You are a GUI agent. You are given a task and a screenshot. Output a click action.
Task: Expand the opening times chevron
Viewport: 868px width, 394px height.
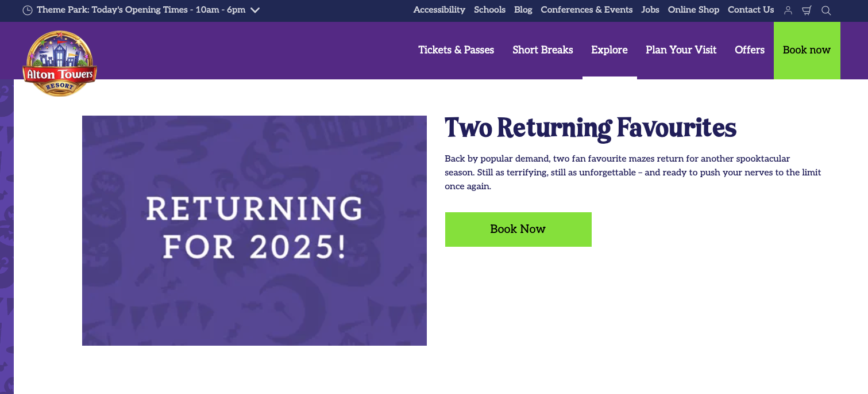pyautogui.click(x=255, y=10)
